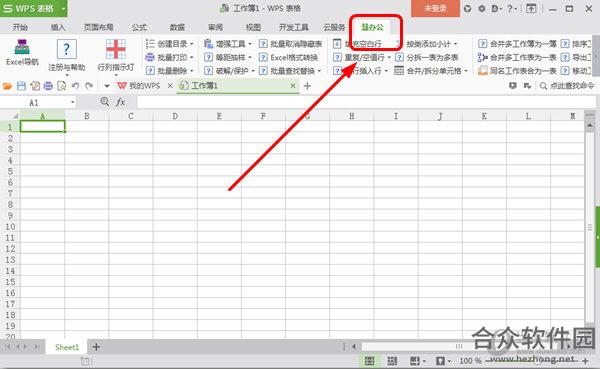Click the 100 % zoom level text
The width and height of the screenshot is (600, 369).
(x=470, y=361)
